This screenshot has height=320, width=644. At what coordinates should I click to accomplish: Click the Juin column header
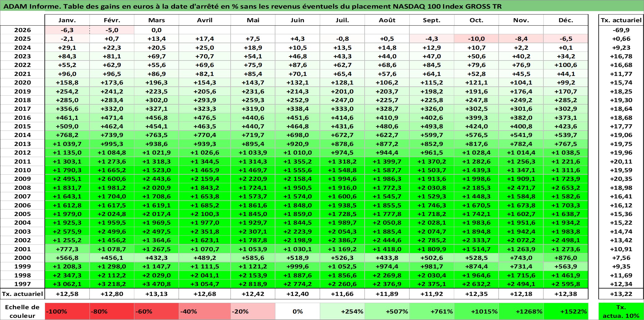coord(298,20)
